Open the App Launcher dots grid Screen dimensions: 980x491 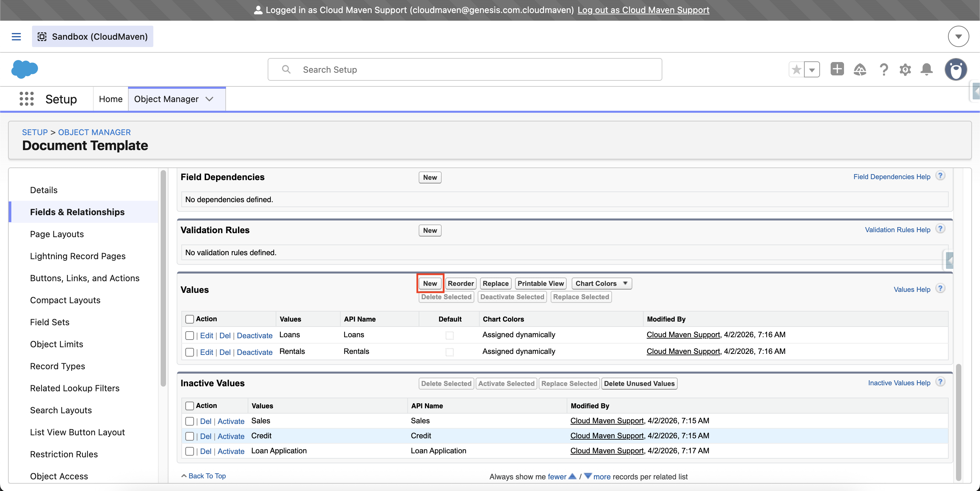click(27, 99)
